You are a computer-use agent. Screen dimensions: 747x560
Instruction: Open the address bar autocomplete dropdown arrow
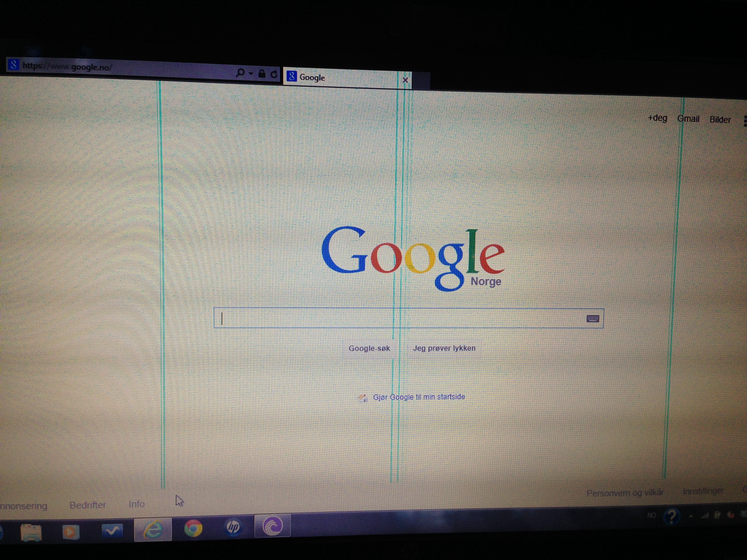click(251, 73)
